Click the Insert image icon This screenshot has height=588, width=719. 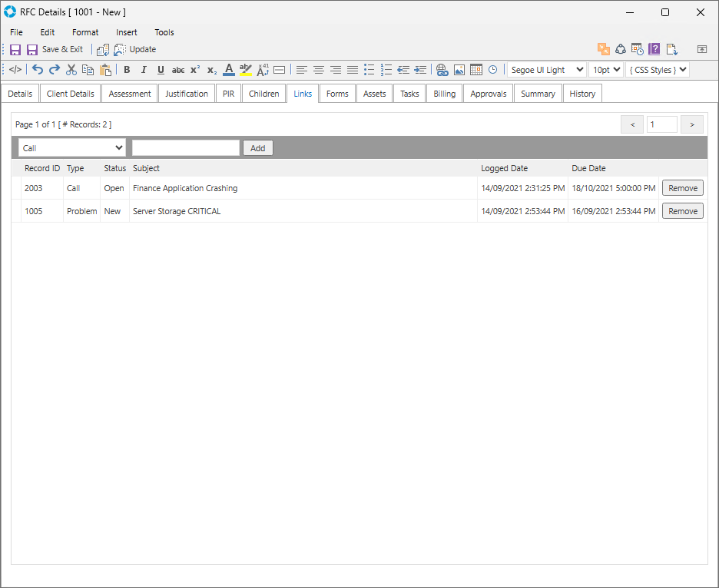click(x=459, y=70)
